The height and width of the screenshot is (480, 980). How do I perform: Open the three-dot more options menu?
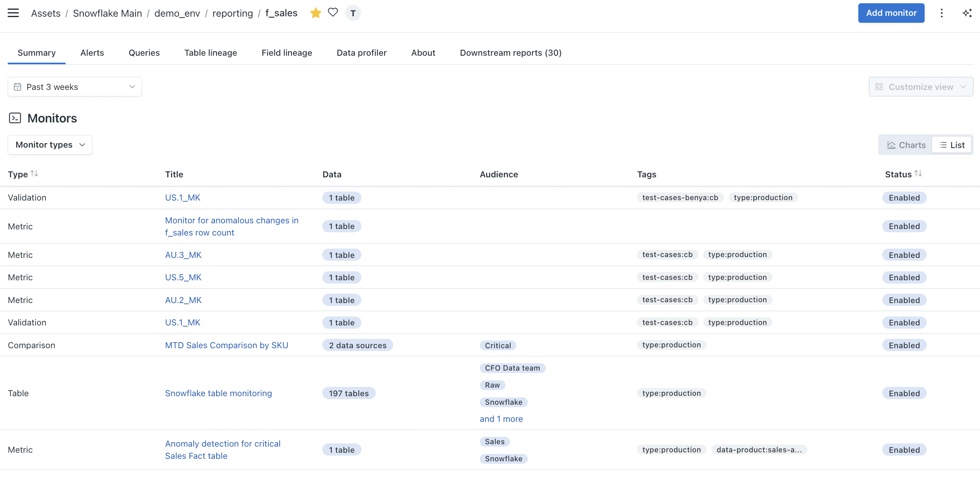pyautogui.click(x=941, y=13)
